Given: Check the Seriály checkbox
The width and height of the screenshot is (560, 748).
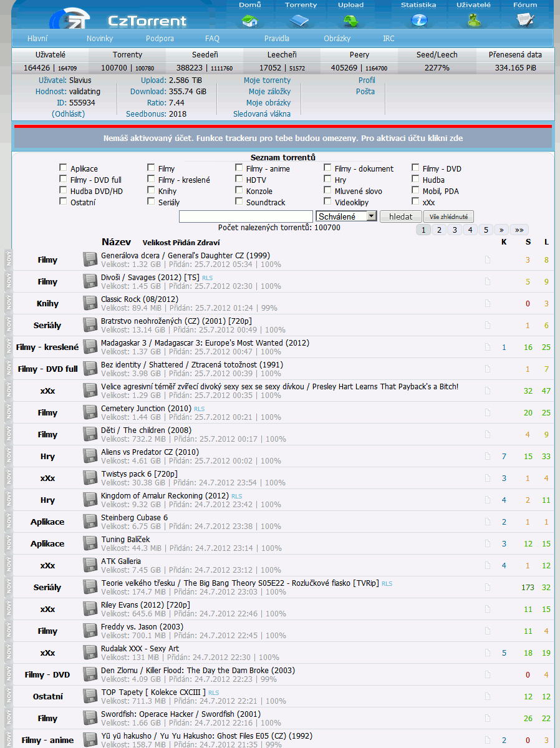Looking at the screenshot, I should pyautogui.click(x=151, y=202).
